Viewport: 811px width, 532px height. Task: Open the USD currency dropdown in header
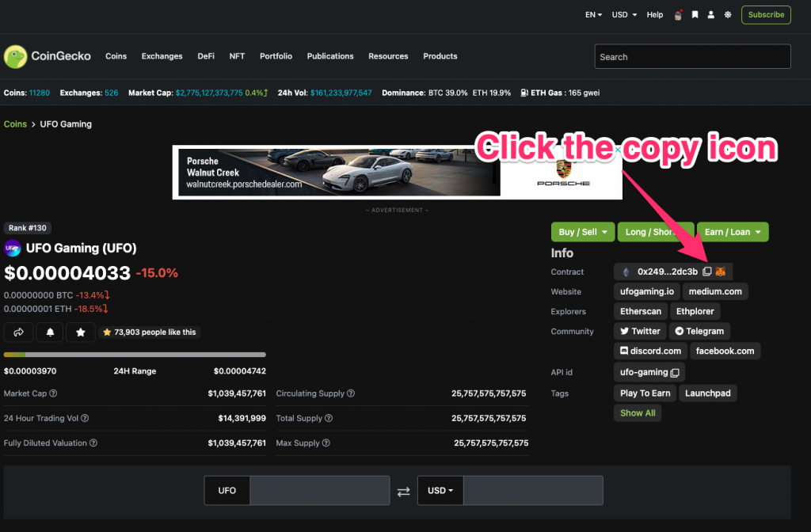[x=624, y=14]
